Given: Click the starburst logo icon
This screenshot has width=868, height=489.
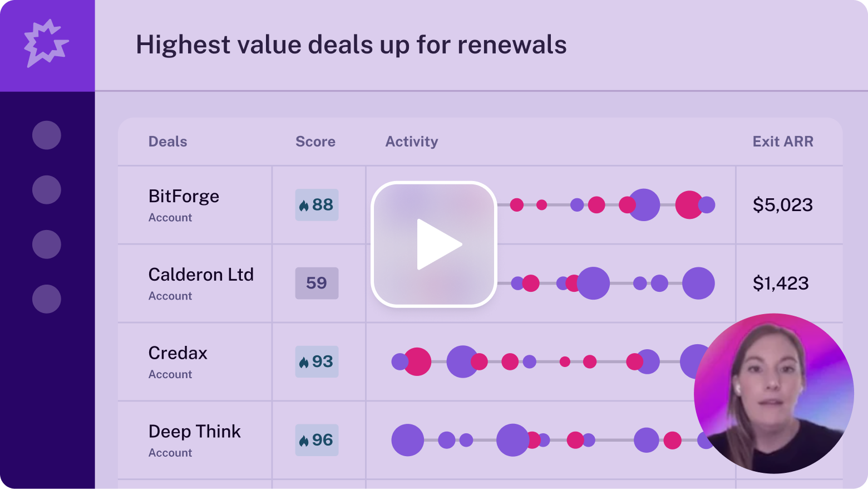Looking at the screenshot, I should (x=47, y=43).
